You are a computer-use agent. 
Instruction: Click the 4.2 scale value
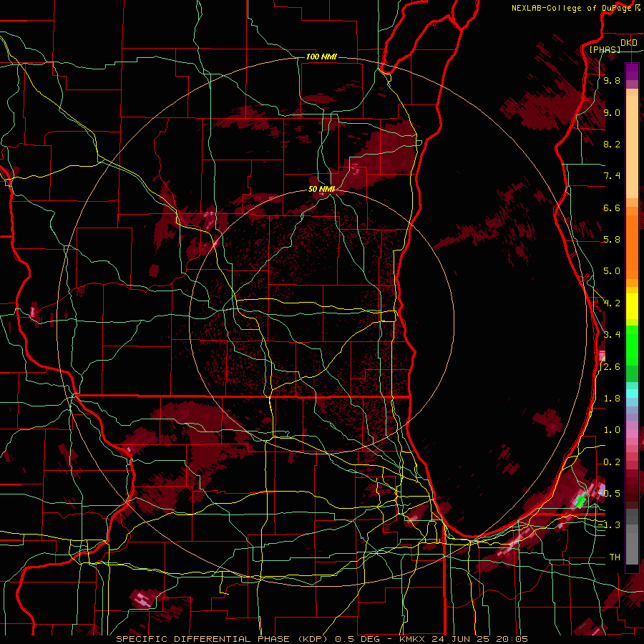click(612, 303)
